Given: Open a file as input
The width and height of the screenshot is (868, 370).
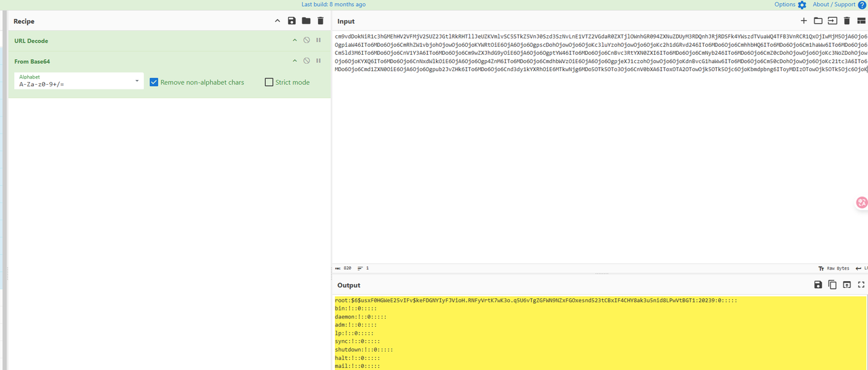Looking at the screenshot, I should (x=832, y=21).
